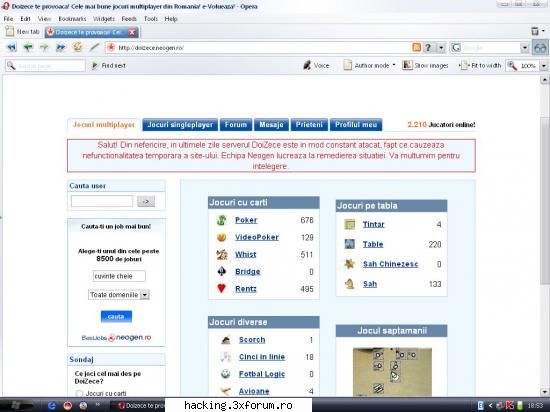This screenshot has height=412, width=550.
Task: Open the Poker game link
Action: click(x=246, y=220)
